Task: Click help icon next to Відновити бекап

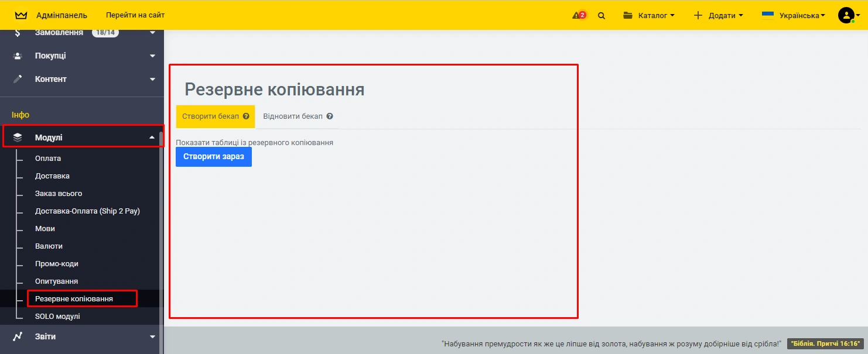Action: (330, 116)
